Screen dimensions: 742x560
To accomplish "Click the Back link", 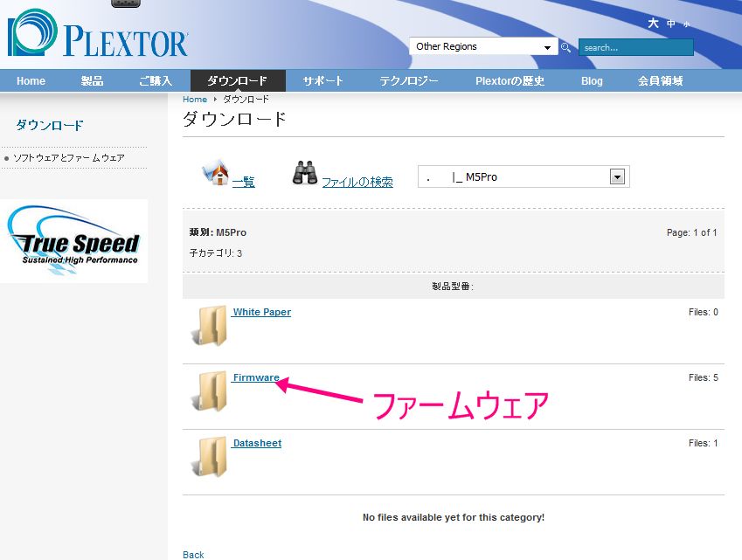I will tap(193, 555).
